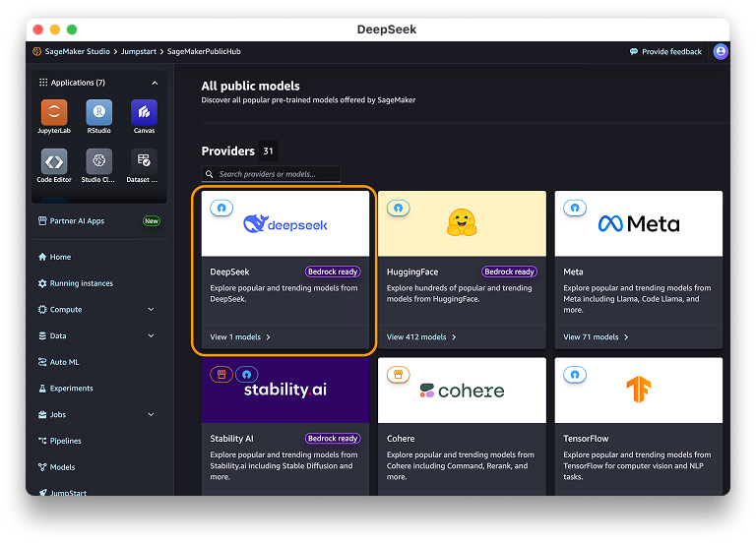Open the Studio Classic application icon
Screen dimensions: 756x543
pyautogui.click(x=98, y=161)
